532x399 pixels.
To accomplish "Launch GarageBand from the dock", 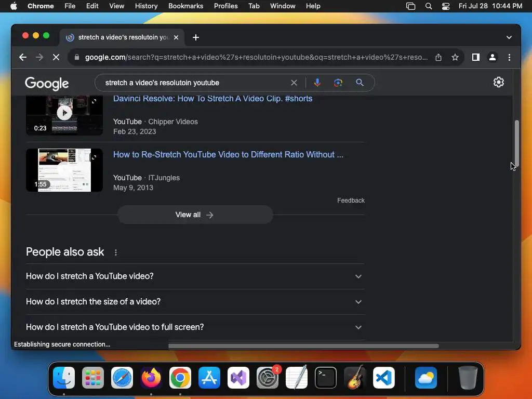I will [355, 378].
